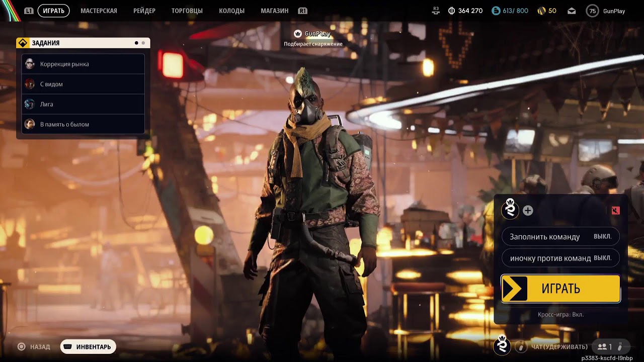Switch to the ТОРГОВЦЫ tab
This screenshot has width=644, height=362.
[187, 11]
